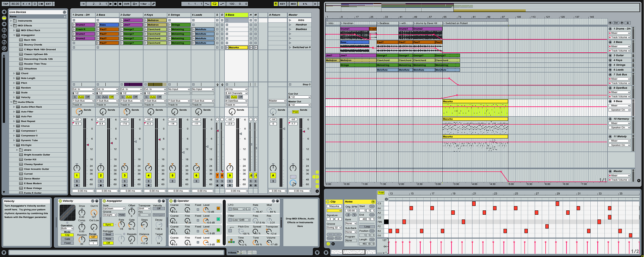Click the Punch-In switch icon
644x257 pixels.
pyautogui.click(x=207, y=4)
